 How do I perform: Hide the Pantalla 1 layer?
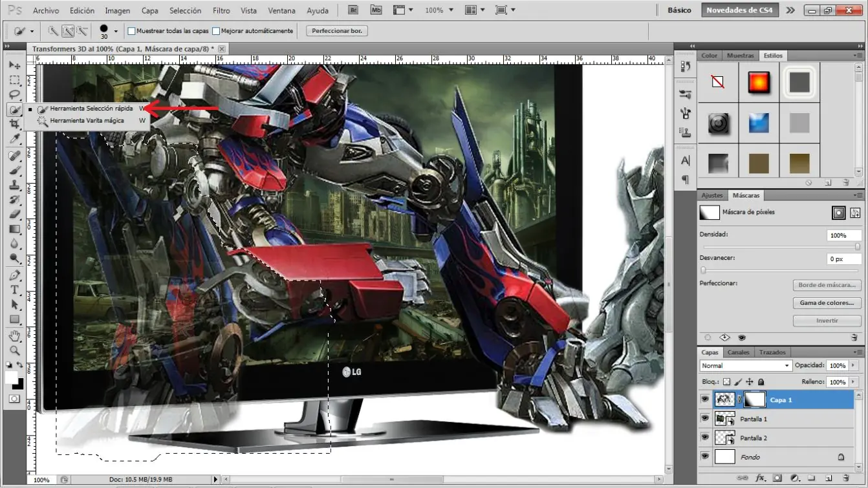[705, 419]
